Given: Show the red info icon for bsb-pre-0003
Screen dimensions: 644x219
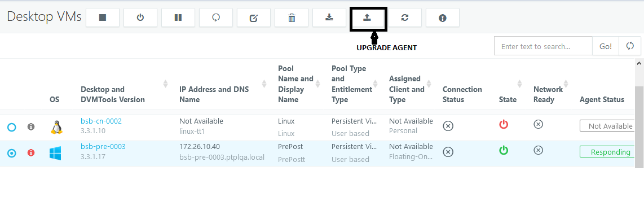Looking at the screenshot, I should pos(31,152).
